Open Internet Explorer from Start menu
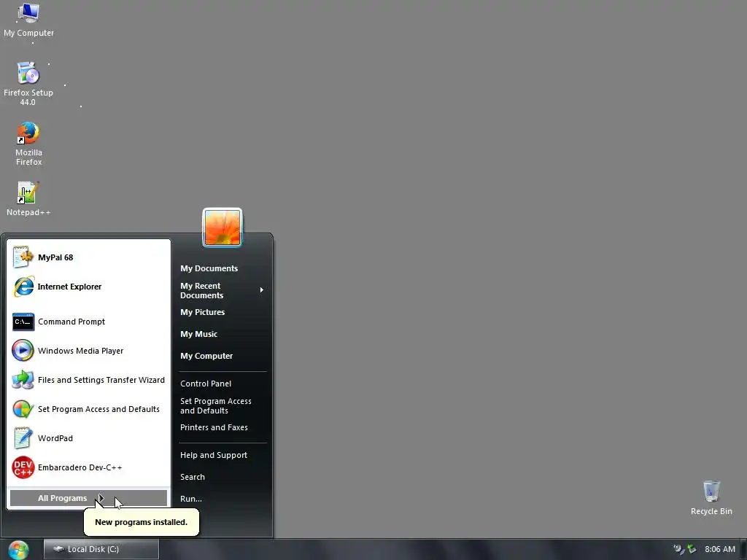Image resolution: width=747 pixels, height=560 pixels. [88, 287]
